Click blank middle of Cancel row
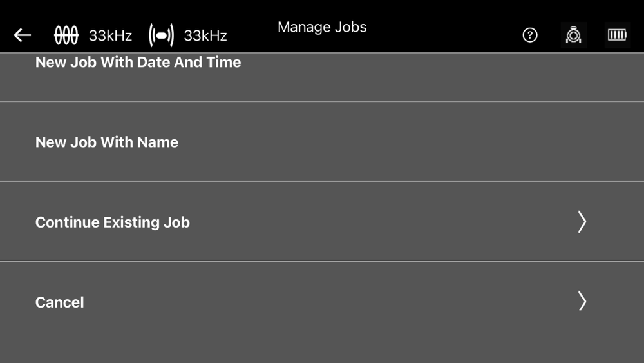Viewport: 644px width, 363px height. tap(328, 302)
